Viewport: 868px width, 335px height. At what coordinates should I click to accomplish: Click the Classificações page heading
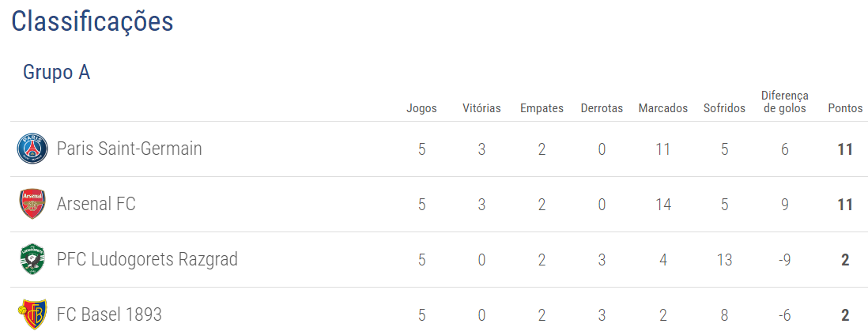click(x=92, y=21)
